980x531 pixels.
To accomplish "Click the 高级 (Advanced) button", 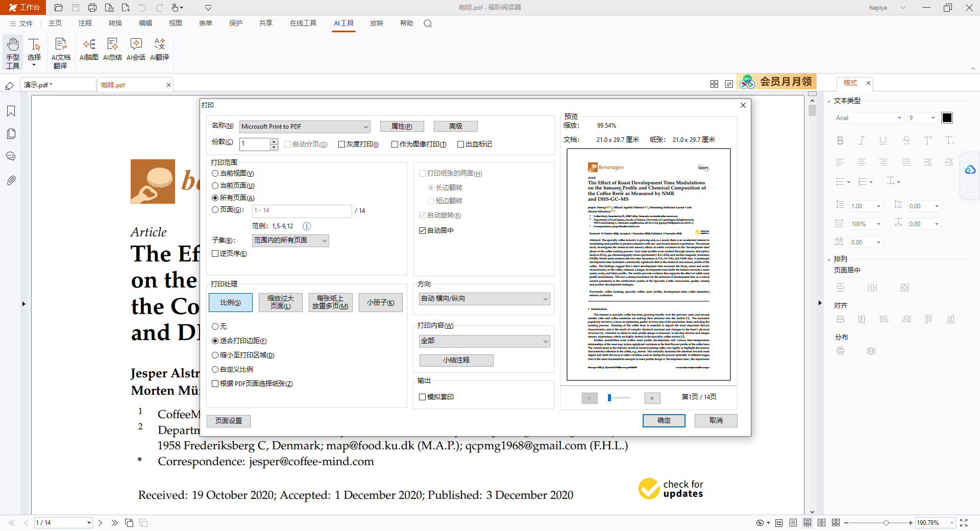I will click(456, 126).
